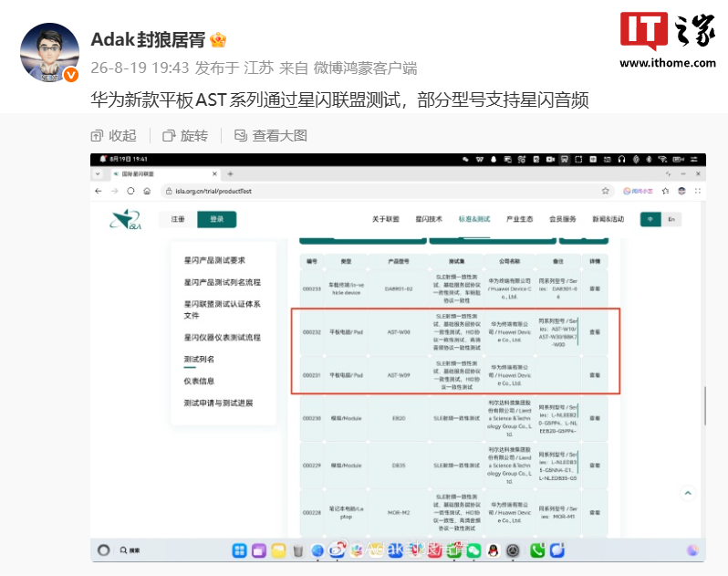Click the back-to-top arrow button
The image size is (728, 576).
[688, 493]
